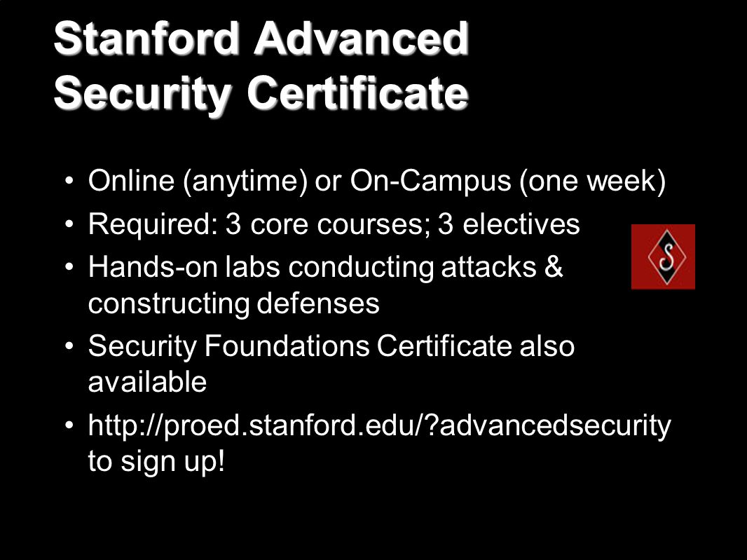The image size is (747, 560).
Task: Click the bullet point before 'Security Foundations'
Action: pos(69,346)
